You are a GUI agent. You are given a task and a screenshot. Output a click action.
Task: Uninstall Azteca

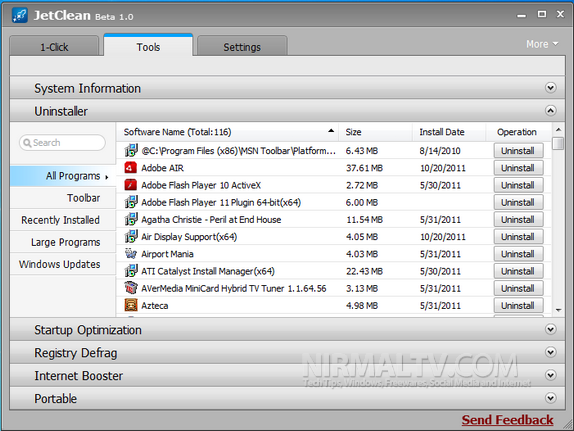point(518,305)
